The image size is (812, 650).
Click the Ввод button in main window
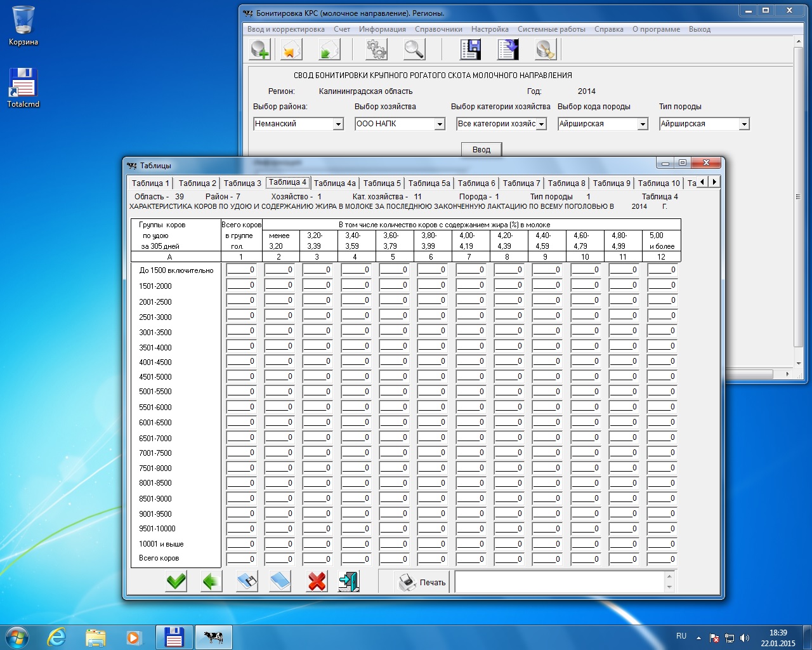coord(481,150)
